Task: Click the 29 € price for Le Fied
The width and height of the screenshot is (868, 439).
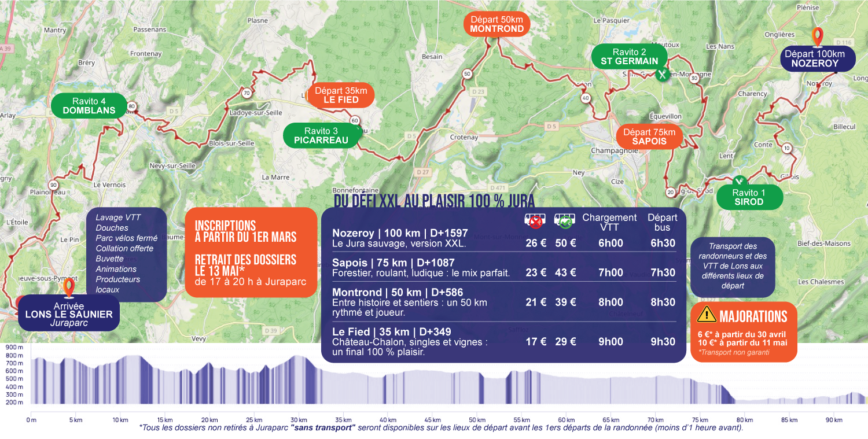Action: click(x=565, y=341)
